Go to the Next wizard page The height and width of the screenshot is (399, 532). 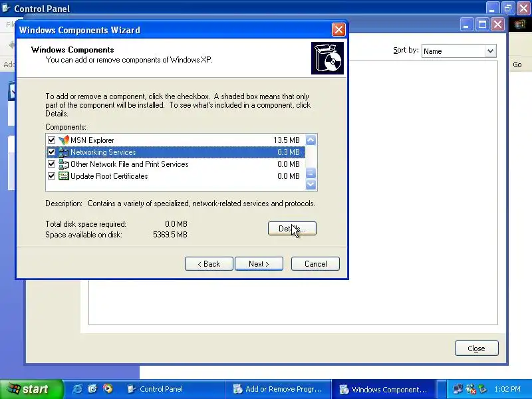pyautogui.click(x=259, y=263)
